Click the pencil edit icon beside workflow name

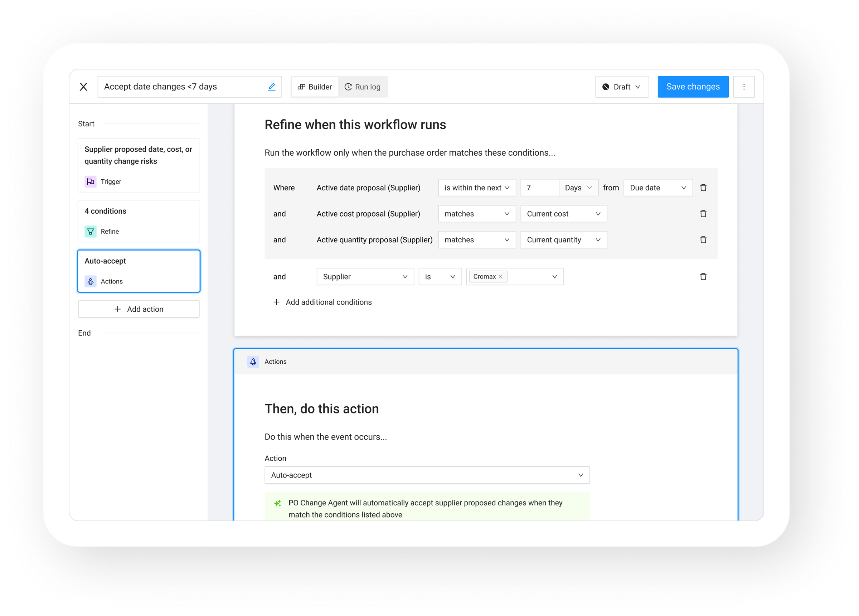tap(272, 87)
